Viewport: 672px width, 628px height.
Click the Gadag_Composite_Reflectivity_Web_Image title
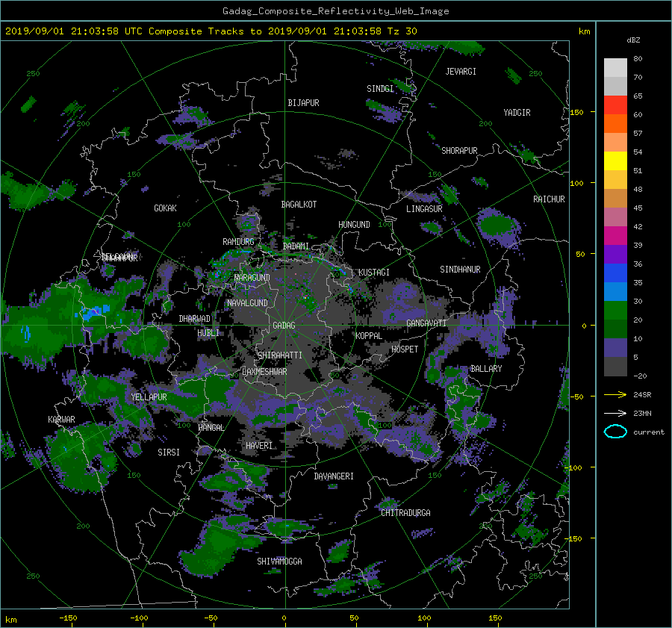click(335, 11)
